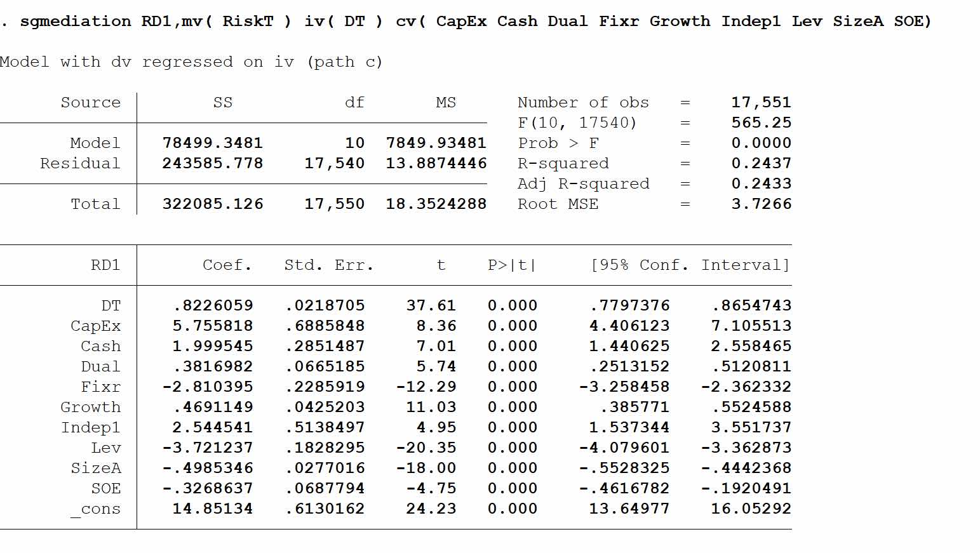Select the DT coefficient .8226059

point(213,306)
